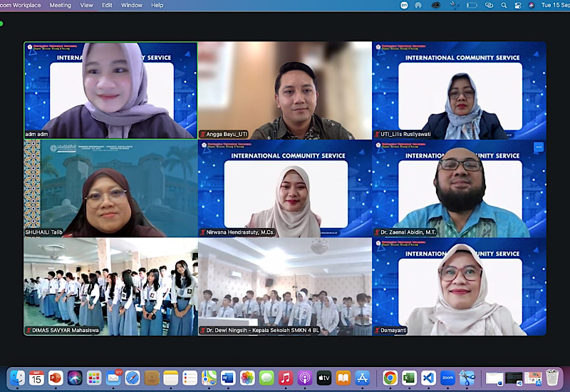Open the Trash in the dock
The image size is (570, 392).
[x=551, y=378]
